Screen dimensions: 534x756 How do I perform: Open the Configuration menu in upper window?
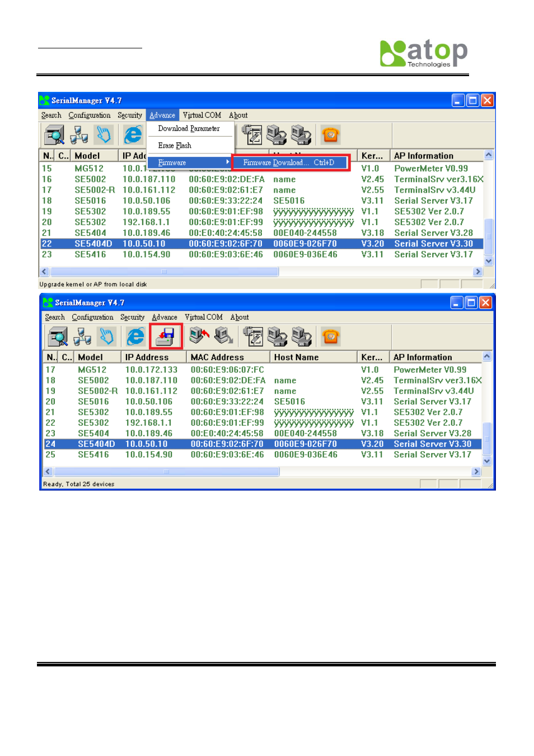(90, 115)
